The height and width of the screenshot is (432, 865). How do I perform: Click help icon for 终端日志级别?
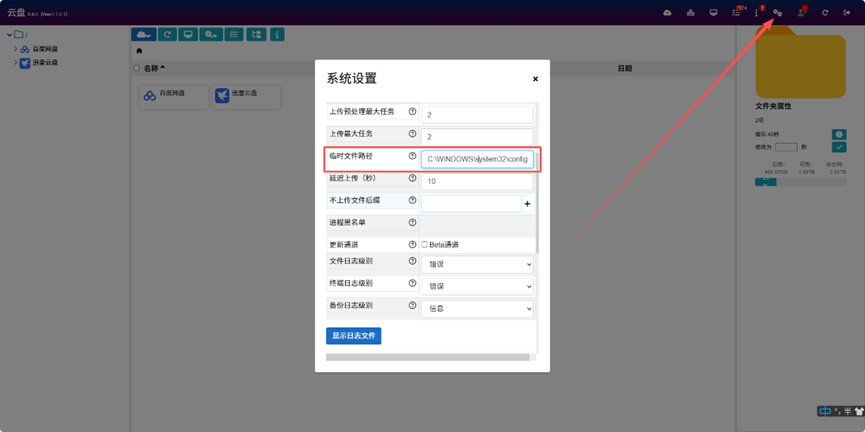pos(412,283)
